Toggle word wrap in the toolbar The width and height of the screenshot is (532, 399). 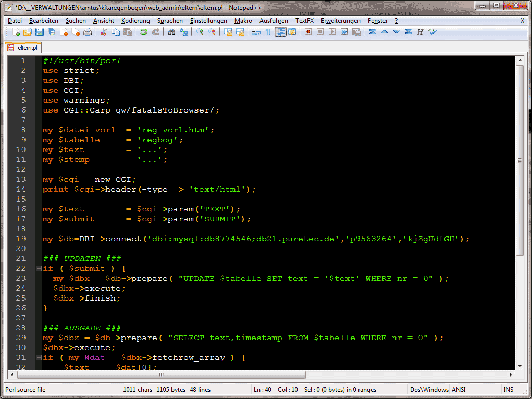pos(256,32)
